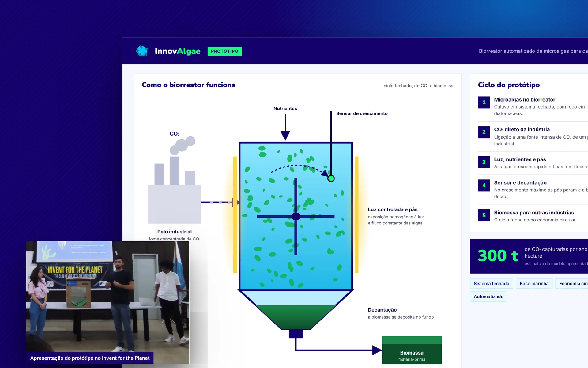Click the InnovAlgae brand name
This screenshot has width=588, height=368.
tap(178, 51)
